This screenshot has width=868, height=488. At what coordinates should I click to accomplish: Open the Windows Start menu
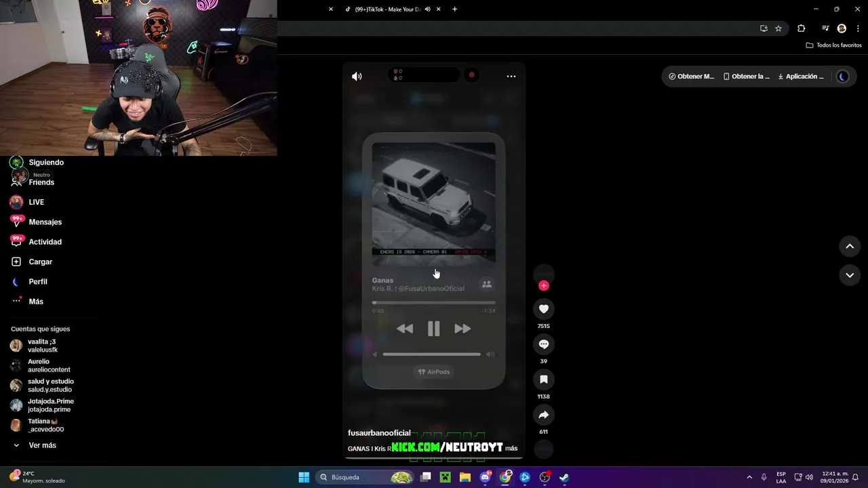pyautogui.click(x=304, y=477)
